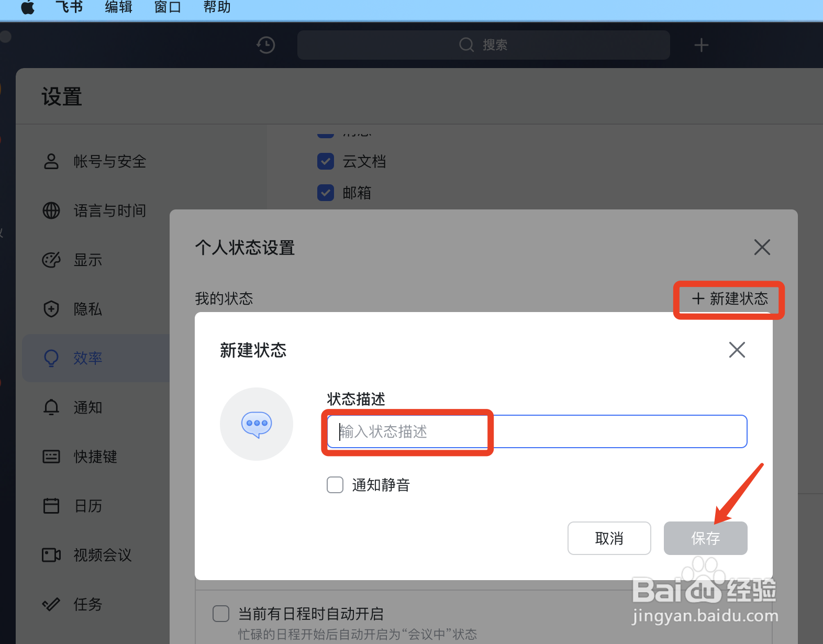The height and width of the screenshot is (644, 823).
Task: Click the palette icon for 显示
Action: 51,260
